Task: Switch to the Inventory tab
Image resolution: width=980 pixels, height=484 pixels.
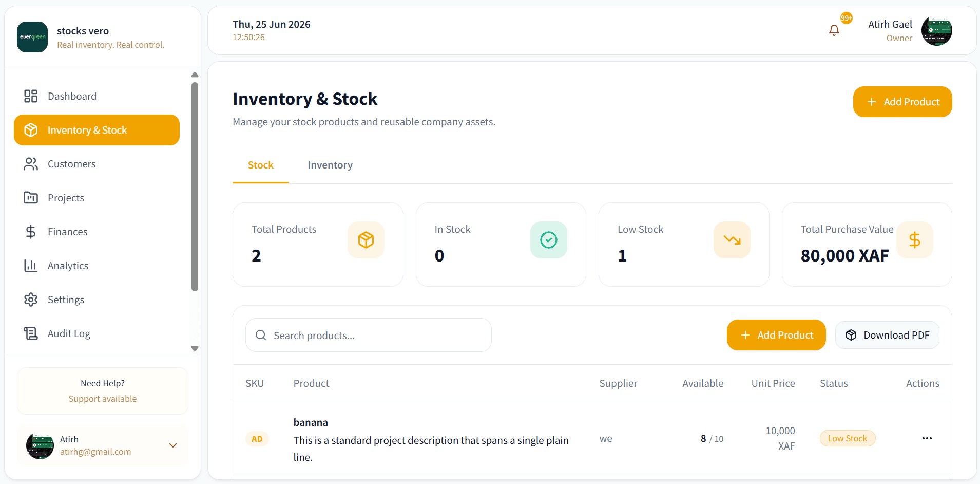Action: 330,165
